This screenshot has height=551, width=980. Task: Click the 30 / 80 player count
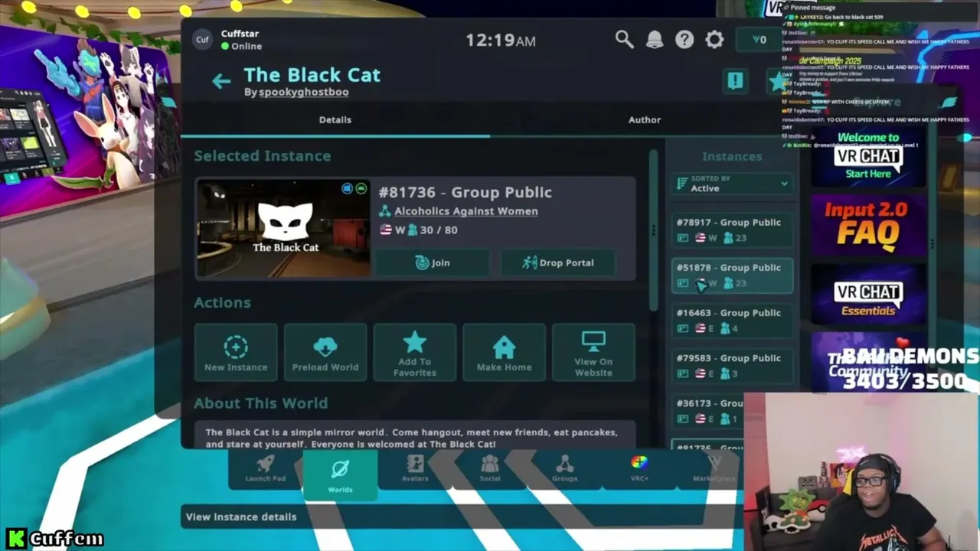click(x=438, y=230)
